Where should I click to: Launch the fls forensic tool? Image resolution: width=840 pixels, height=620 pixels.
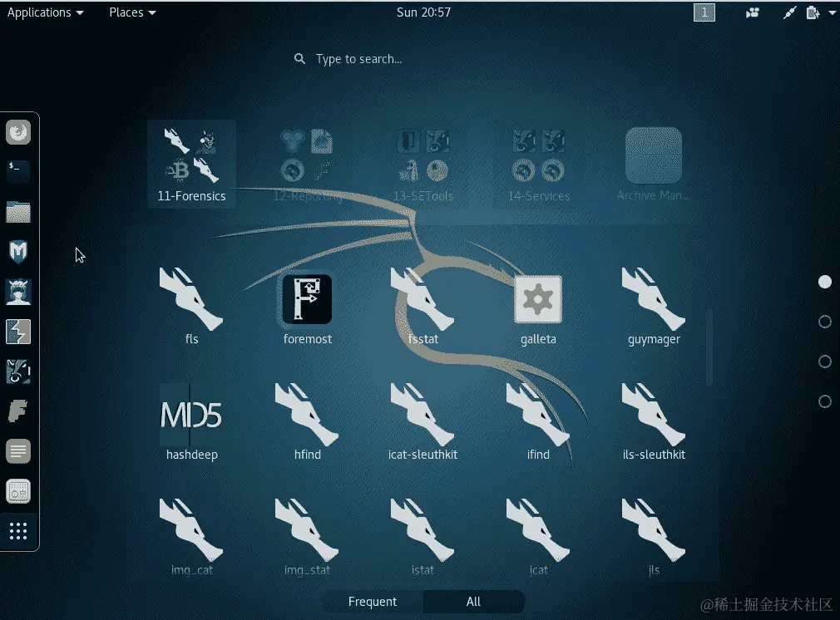point(191,306)
